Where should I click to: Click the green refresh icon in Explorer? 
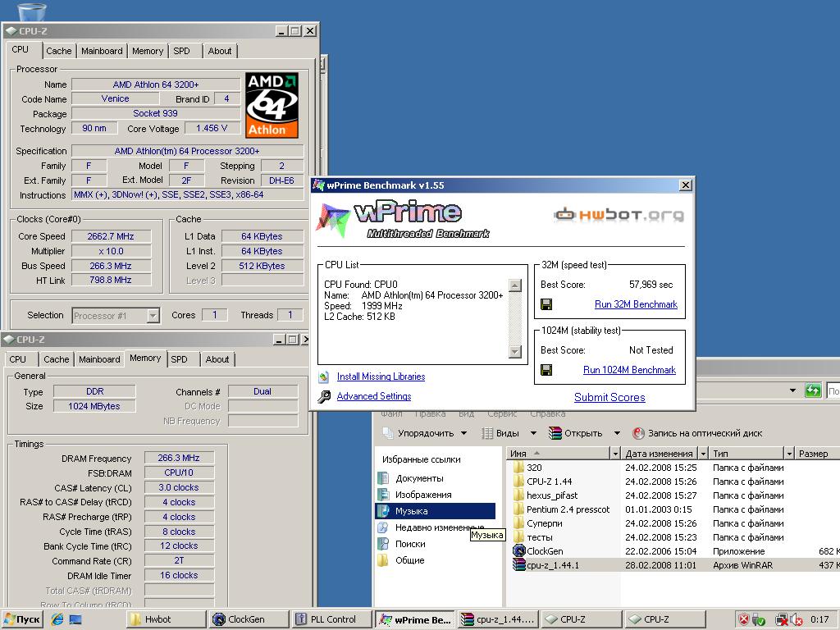[x=813, y=390]
